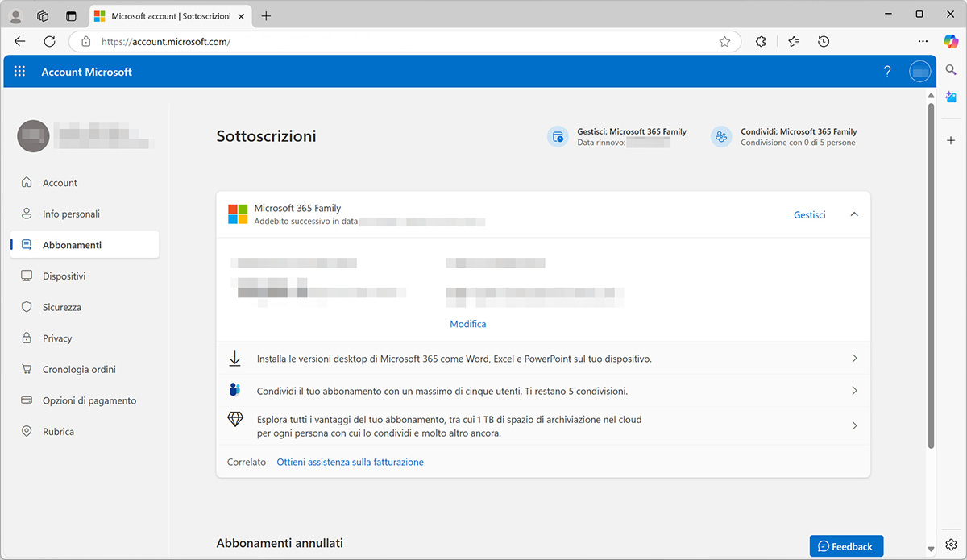Click the Modifica link
This screenshot has height=560, width=967.
(x=467, y=323)
